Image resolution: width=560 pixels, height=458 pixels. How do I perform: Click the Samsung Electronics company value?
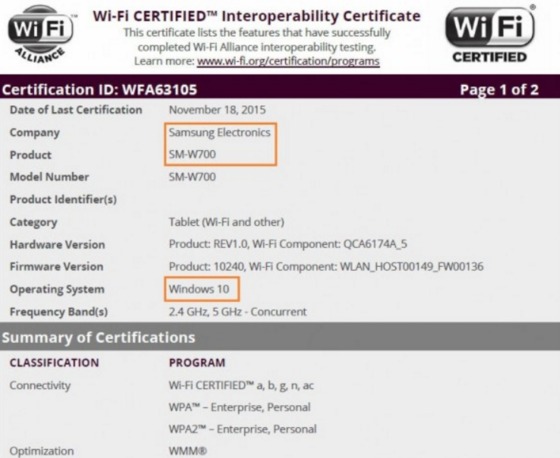coord(220,133)
